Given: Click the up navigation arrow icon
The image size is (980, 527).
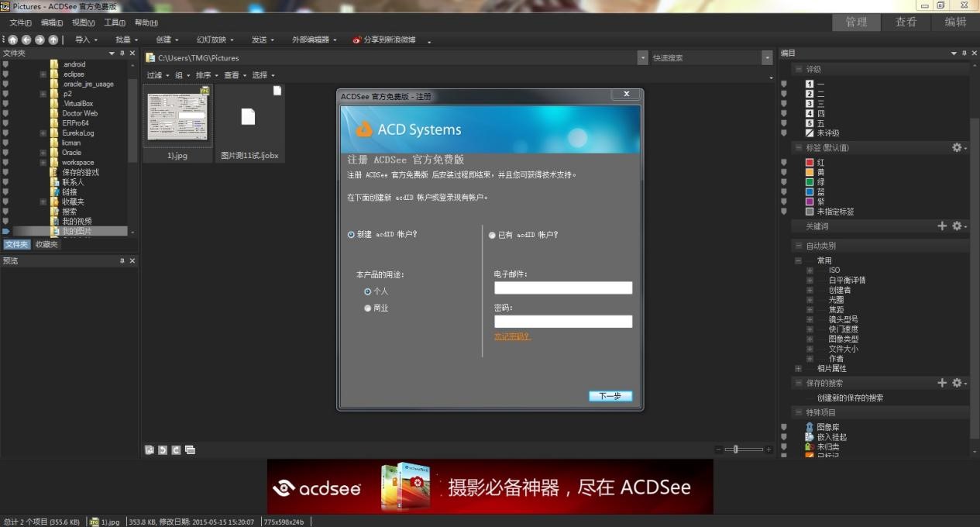Looking at the screenshot, I should (x=52, y=40).
